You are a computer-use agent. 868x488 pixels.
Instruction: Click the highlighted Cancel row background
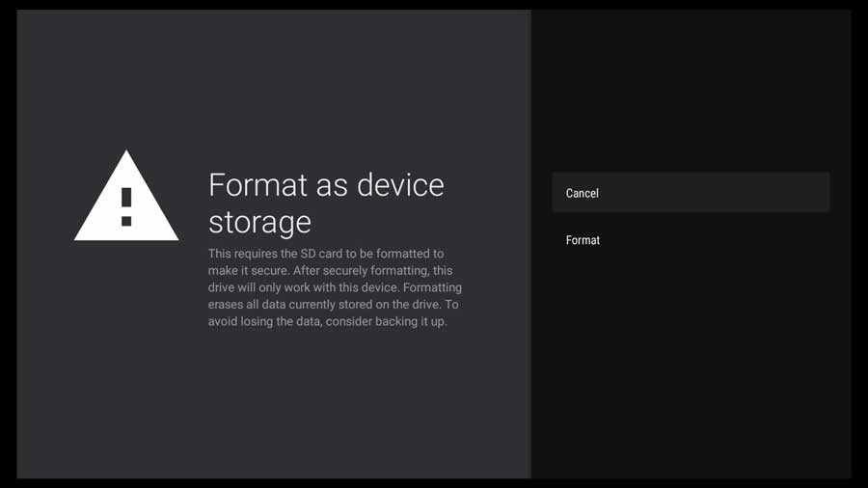click(x=691, y=193)
